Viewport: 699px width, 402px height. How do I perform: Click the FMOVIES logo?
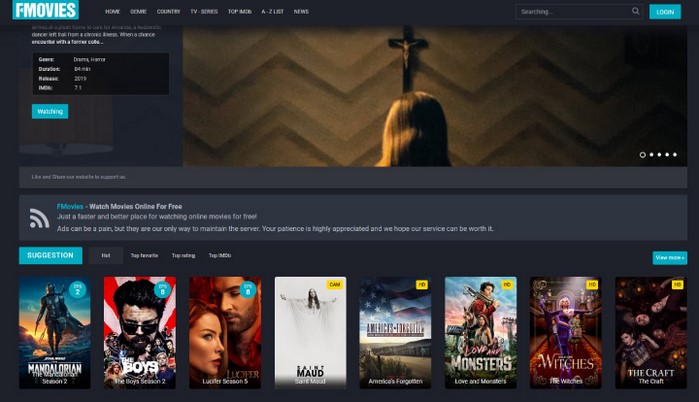[45, 10]
